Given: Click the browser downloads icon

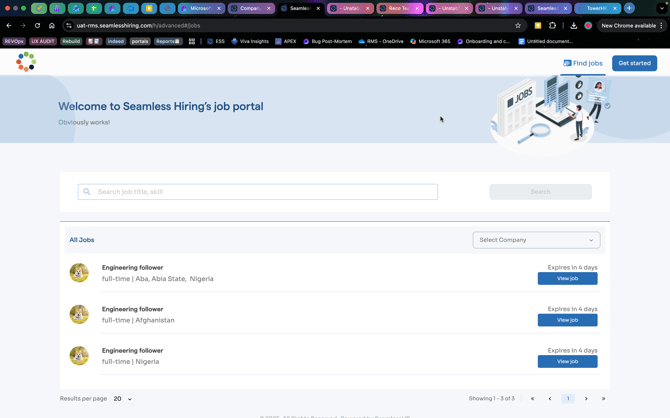Looking at the screenshot, I should click(x=574, y=25).
